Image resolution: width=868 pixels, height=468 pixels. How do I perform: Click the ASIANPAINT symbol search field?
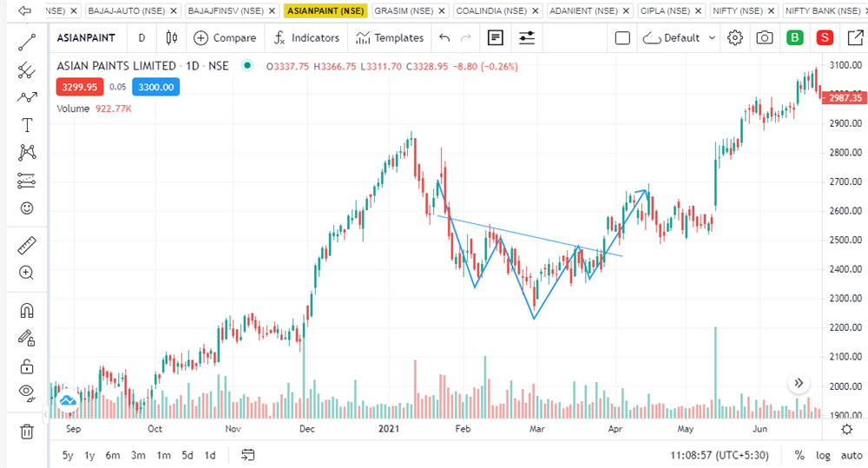(86, 37)
